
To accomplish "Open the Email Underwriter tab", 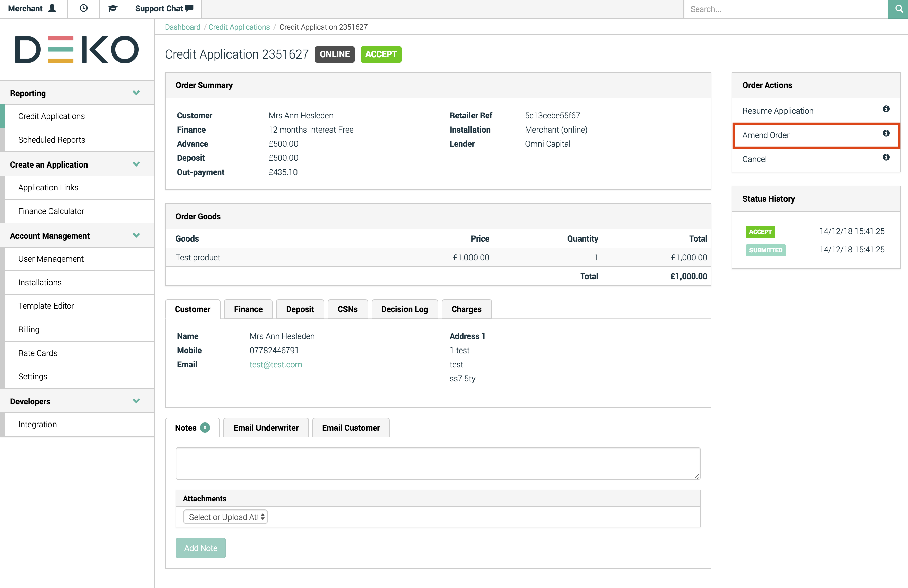I will pyautogui.click(x=266, y=428).
